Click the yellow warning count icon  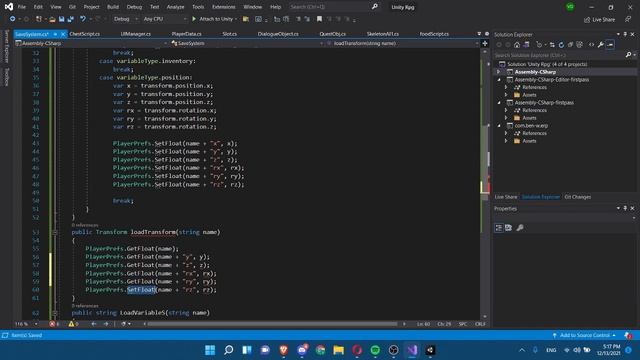pyautogui.click(x=71, y=324)
